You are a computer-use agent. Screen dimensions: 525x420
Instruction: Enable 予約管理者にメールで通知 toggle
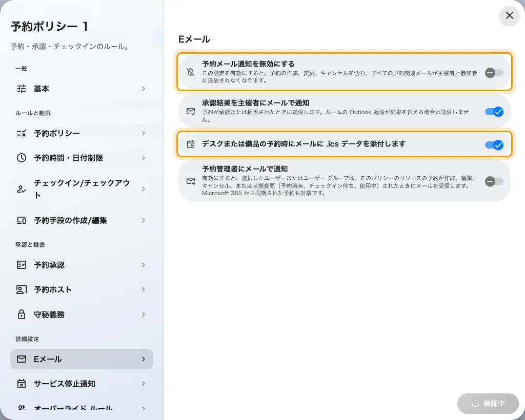494,181
